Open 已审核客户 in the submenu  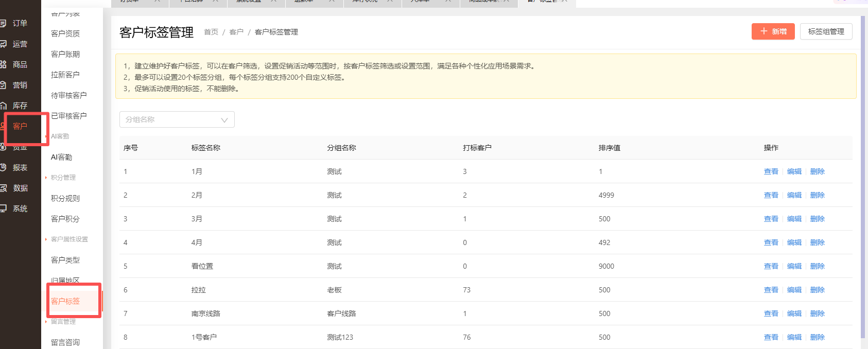click(x=68, y=116)
